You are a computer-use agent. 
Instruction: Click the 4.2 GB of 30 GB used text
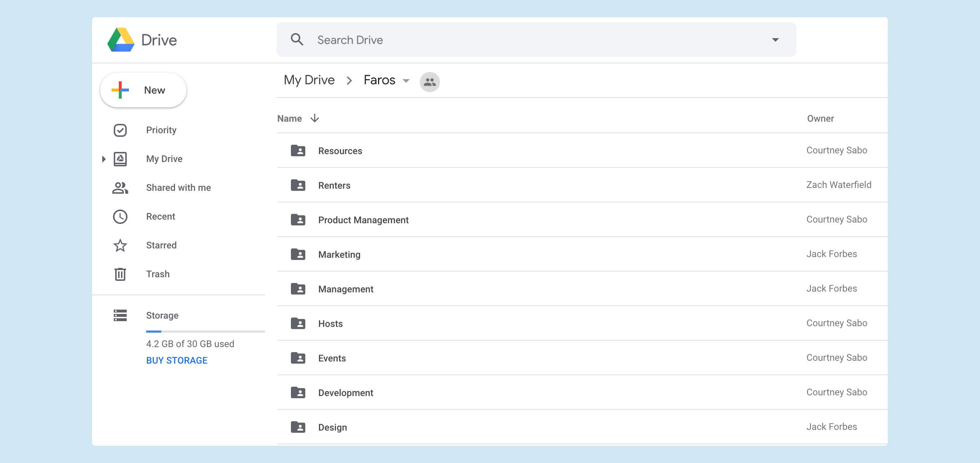pos(190,344)
